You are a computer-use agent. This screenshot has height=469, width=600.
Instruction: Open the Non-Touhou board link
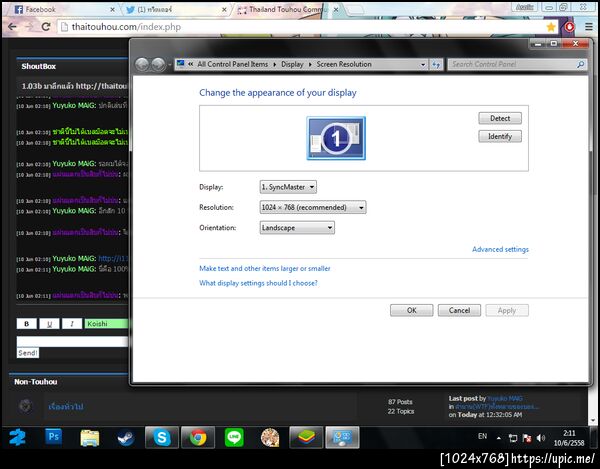[x=66, y=407]
